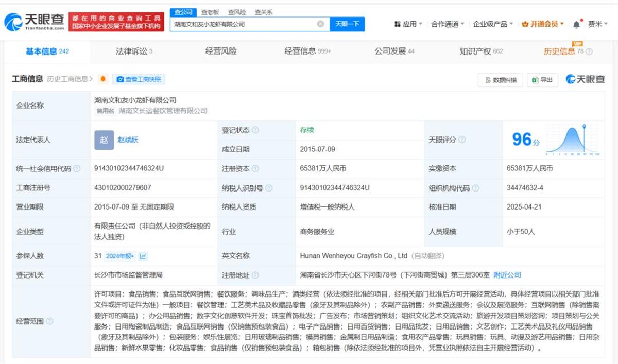Click the help icon next to 天眼评分
Viewport: 618px width, 364px height.
462,140
